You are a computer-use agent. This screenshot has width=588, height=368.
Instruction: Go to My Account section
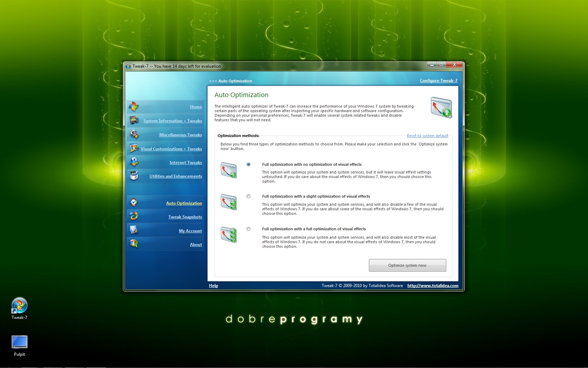pyautogui.click(x=190, y=231)
